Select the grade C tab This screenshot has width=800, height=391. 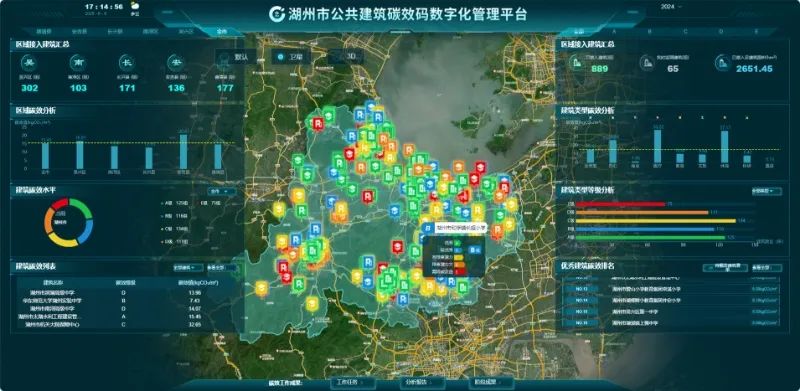[x=685, y=31]
